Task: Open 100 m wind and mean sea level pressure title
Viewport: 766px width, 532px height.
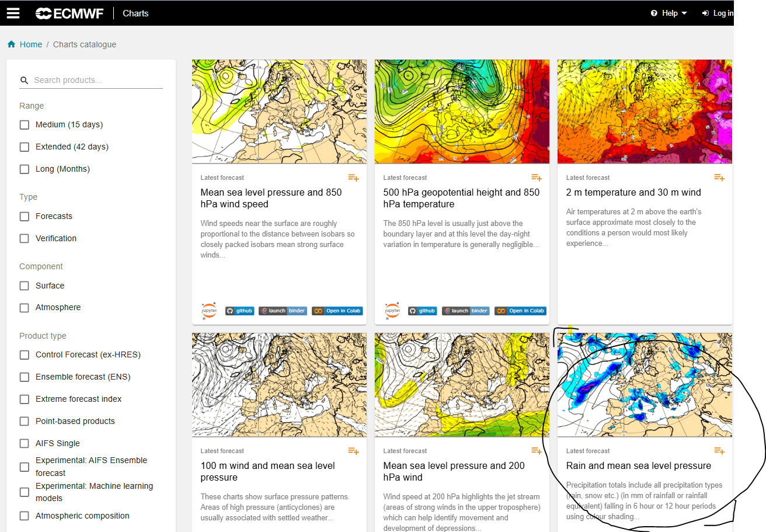Action: tap(267, 471)
